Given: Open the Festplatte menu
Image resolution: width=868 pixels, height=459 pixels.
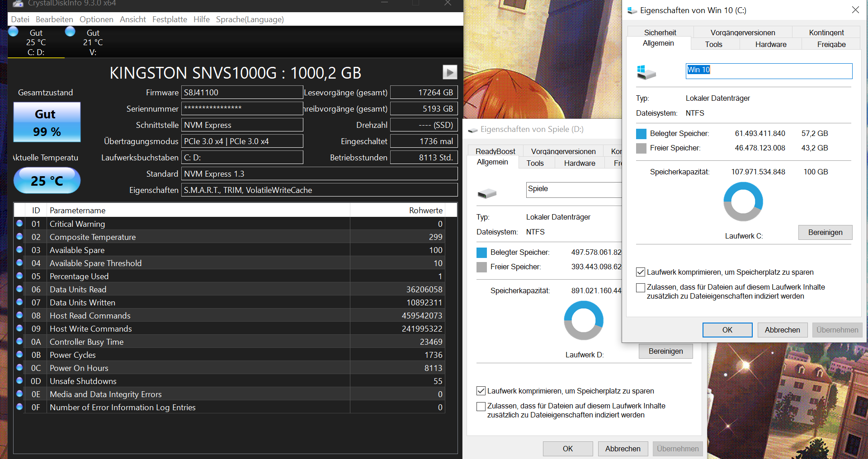Looking at the screenshot, I should [170, 19].
